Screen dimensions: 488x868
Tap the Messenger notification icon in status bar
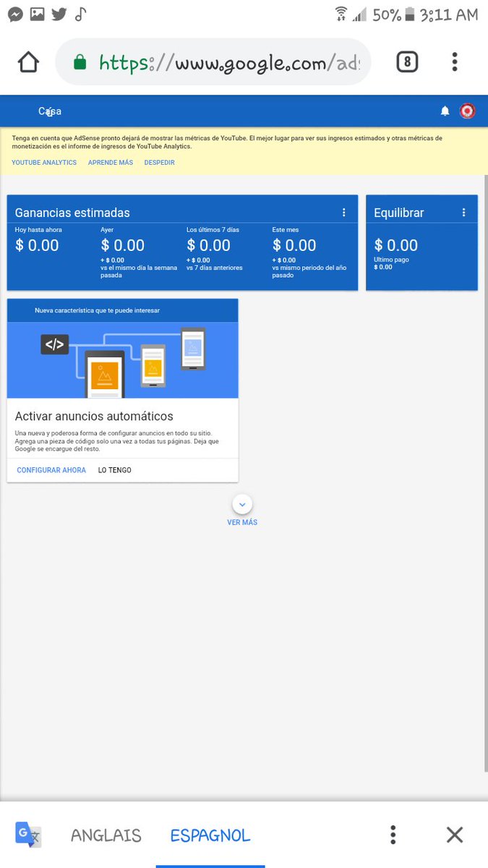point(15,14)
